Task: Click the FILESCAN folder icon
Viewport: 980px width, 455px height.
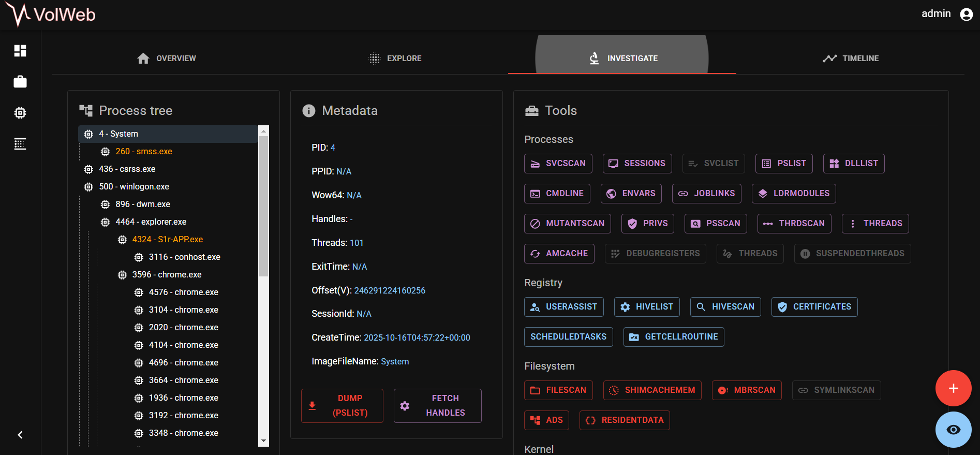Action: [535, 390]
